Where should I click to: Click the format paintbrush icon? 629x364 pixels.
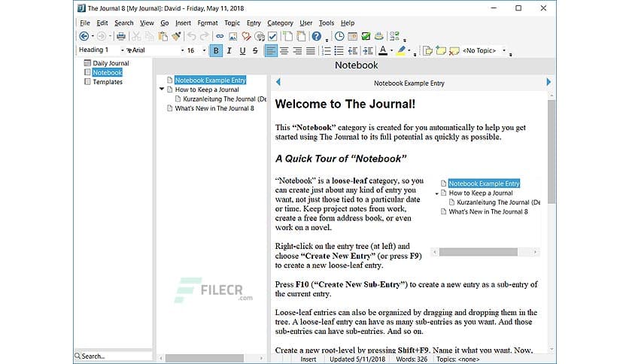[176, 36]
